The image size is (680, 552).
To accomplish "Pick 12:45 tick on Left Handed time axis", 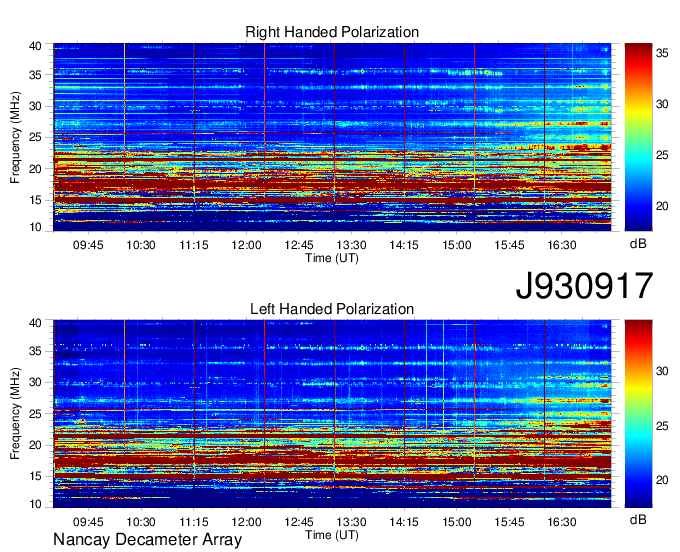I will click(x=299, y=522).
